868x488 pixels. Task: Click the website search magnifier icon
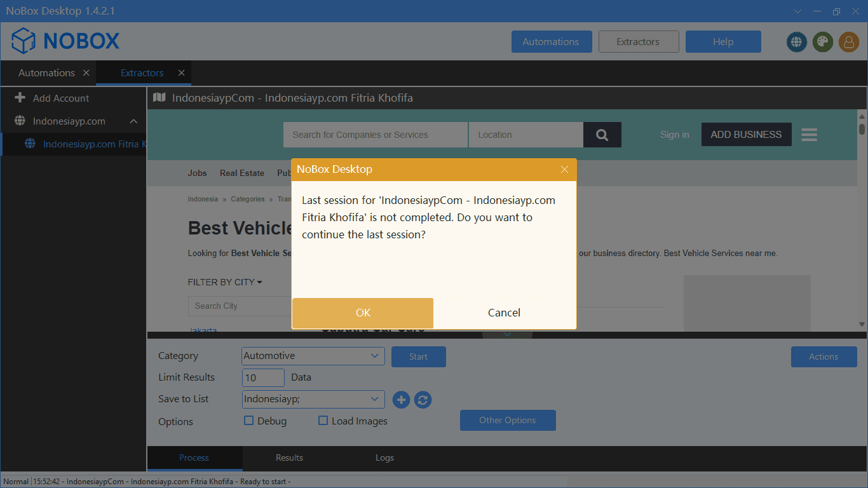coord(602,135)
